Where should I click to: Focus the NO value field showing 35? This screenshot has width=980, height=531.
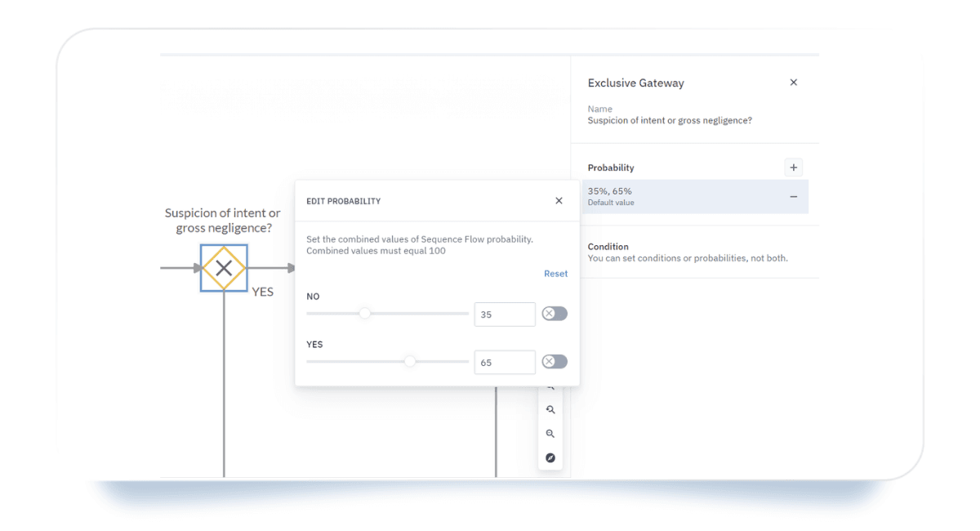tap(504, 315)
